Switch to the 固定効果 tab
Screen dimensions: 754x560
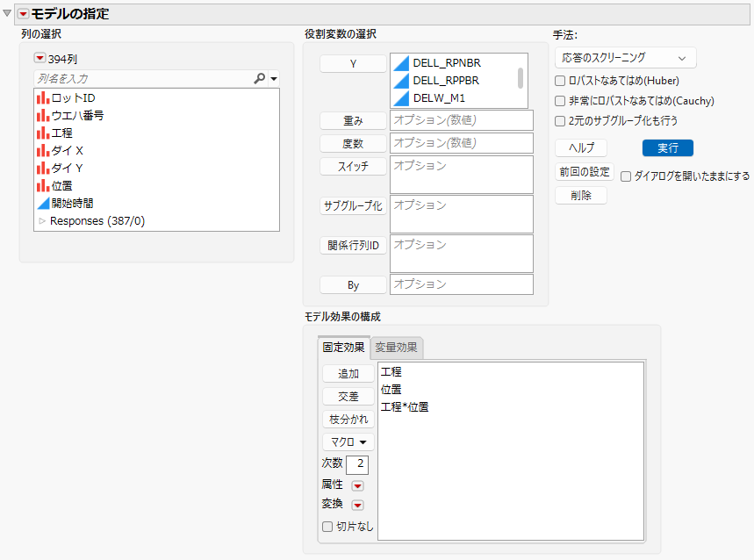coord(343,348)
